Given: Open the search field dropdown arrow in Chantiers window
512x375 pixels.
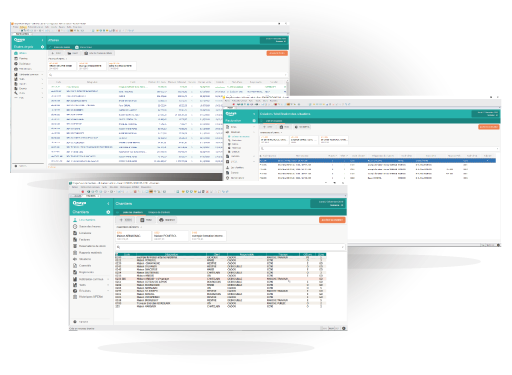Looking at the screenshot, I should [x=343, y=247].
